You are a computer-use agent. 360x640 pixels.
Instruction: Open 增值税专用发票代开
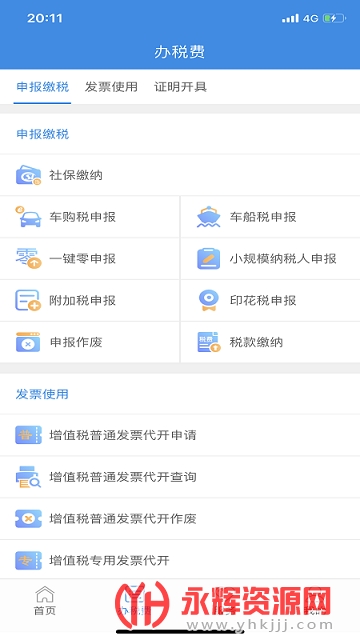[180, 560]
